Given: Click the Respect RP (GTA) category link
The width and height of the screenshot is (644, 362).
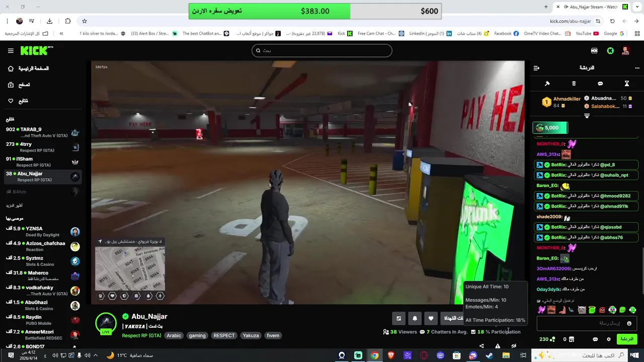Looking at the screenshot, I should (141, 335).
